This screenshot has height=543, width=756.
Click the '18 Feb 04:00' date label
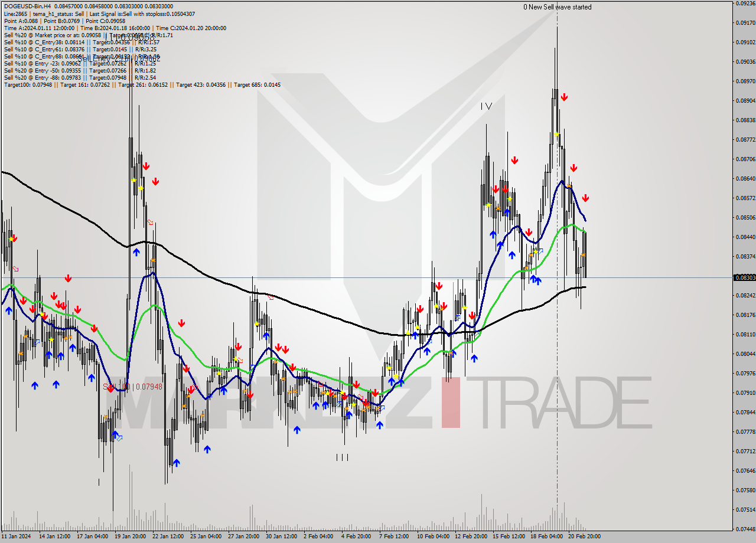pos(546,537)
